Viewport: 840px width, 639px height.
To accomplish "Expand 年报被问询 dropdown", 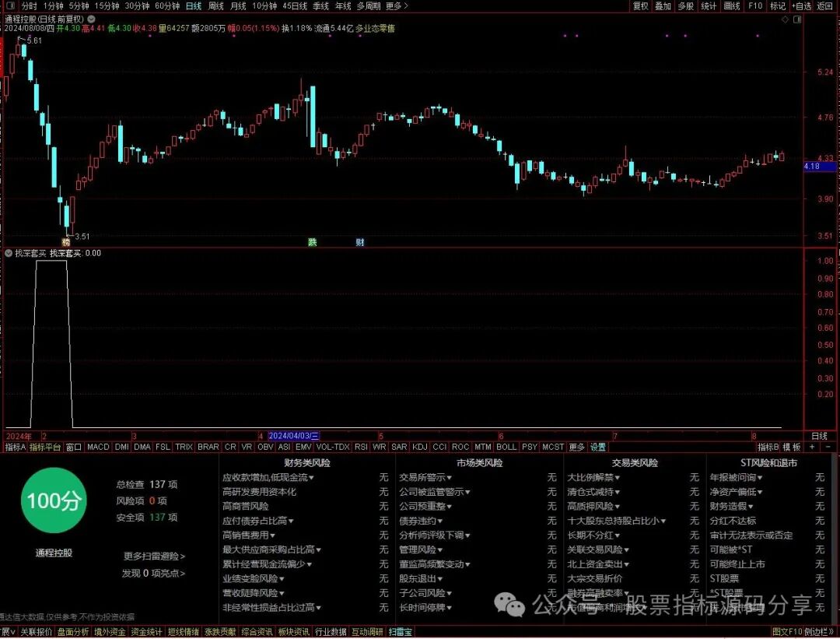I will click(736, 477).
